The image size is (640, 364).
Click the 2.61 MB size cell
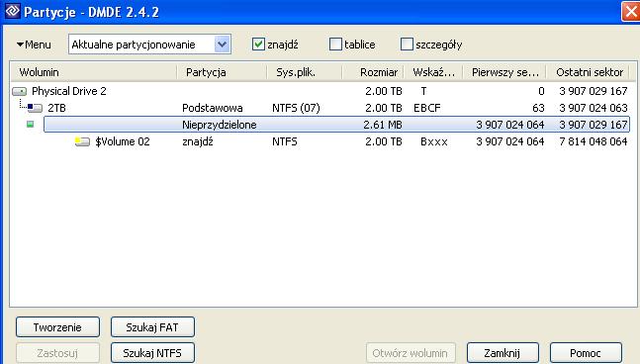tap(383, 125)
